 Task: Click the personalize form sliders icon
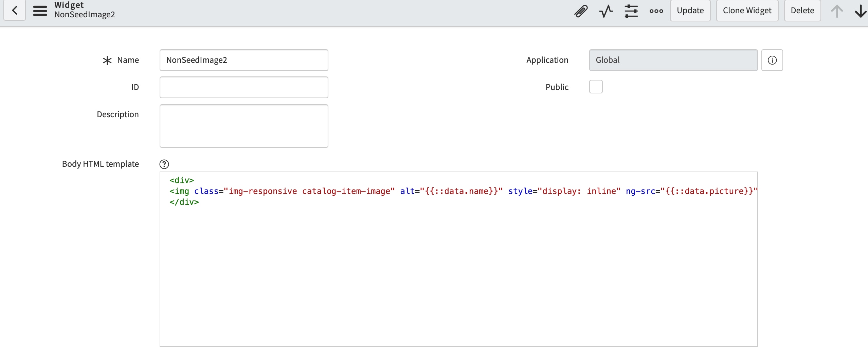click(631, 11)
